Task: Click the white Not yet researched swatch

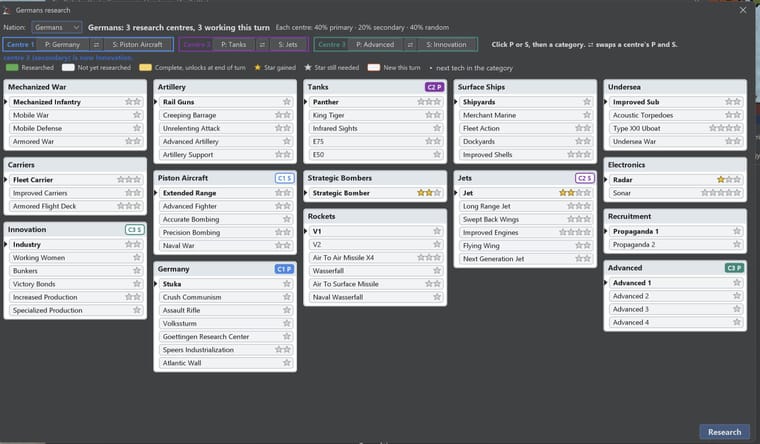Action: [68, 67]
